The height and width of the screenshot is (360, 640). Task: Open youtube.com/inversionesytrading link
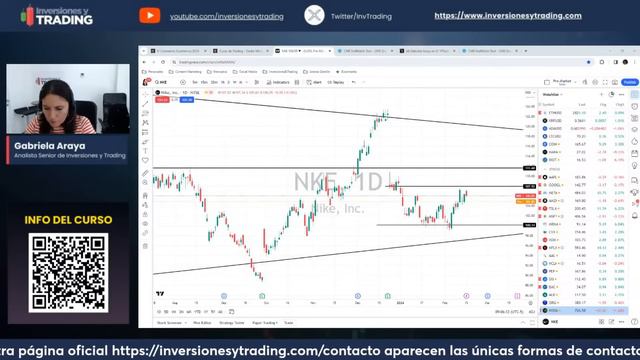[227, 16]
